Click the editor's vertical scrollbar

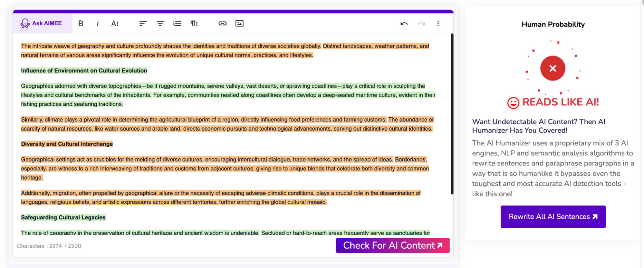[452, 113]
